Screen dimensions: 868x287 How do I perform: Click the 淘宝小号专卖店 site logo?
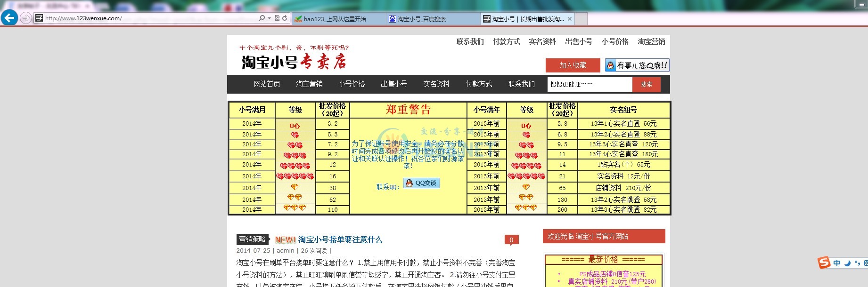tap(294, 57)
